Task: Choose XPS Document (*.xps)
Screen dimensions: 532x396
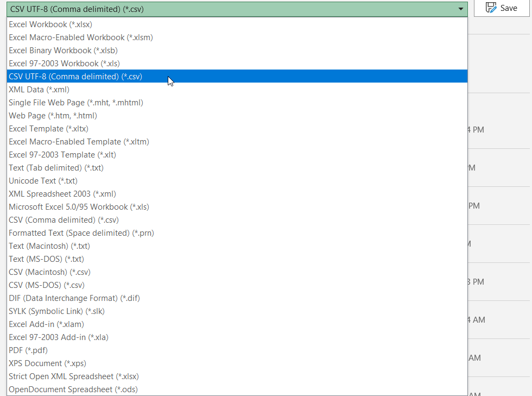Action: [x=237, y=363]
